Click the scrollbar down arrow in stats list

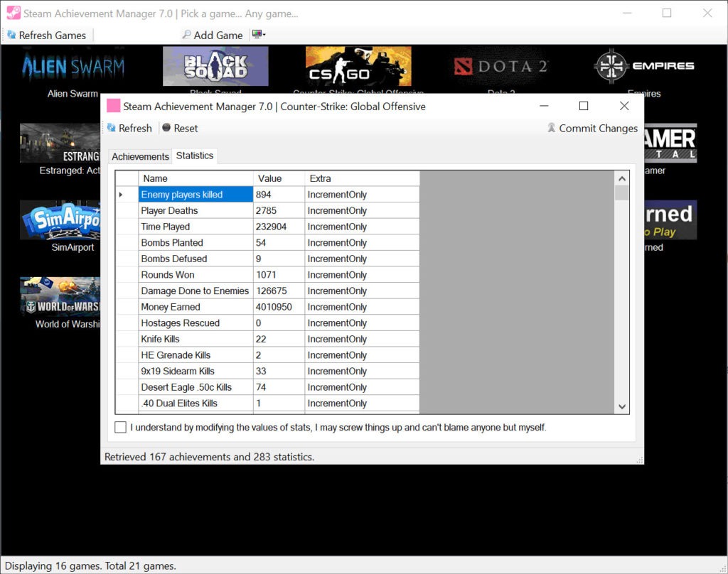click(x=622, y=406)
